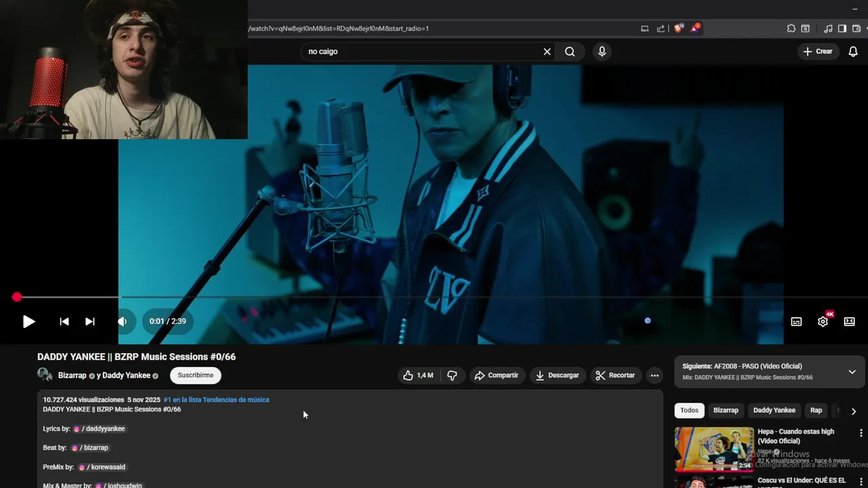Click the Descargar button

557,375
